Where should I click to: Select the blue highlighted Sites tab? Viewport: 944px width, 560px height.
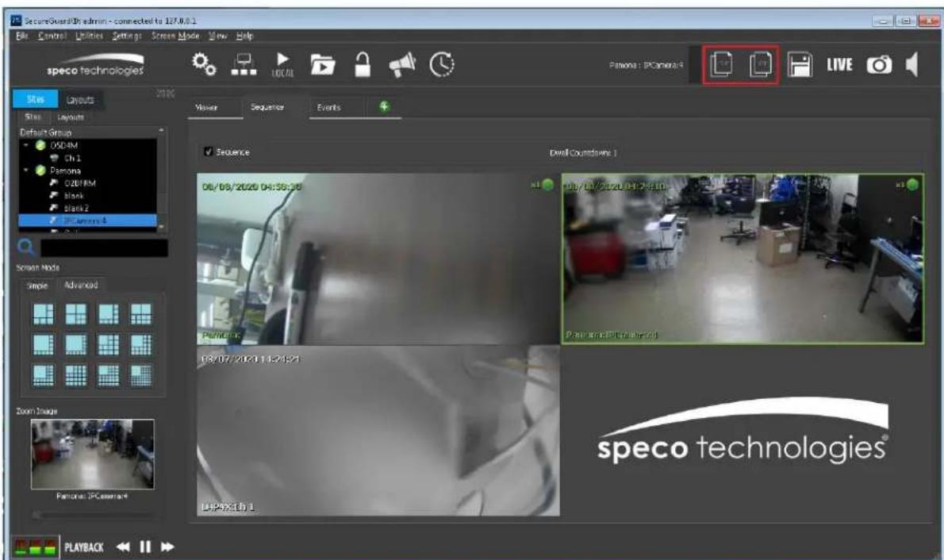point(36,99)
